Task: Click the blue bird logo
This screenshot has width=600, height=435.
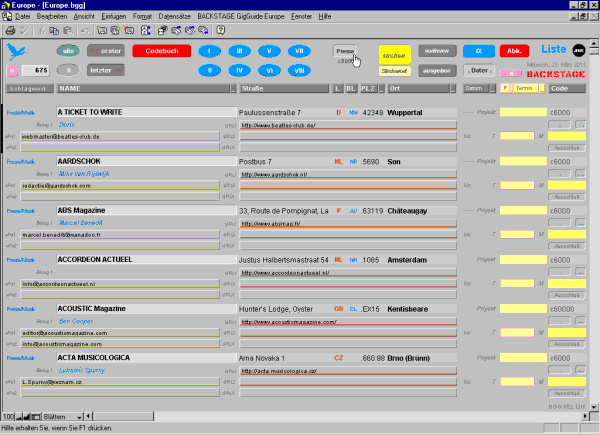Action: (16, 51)
